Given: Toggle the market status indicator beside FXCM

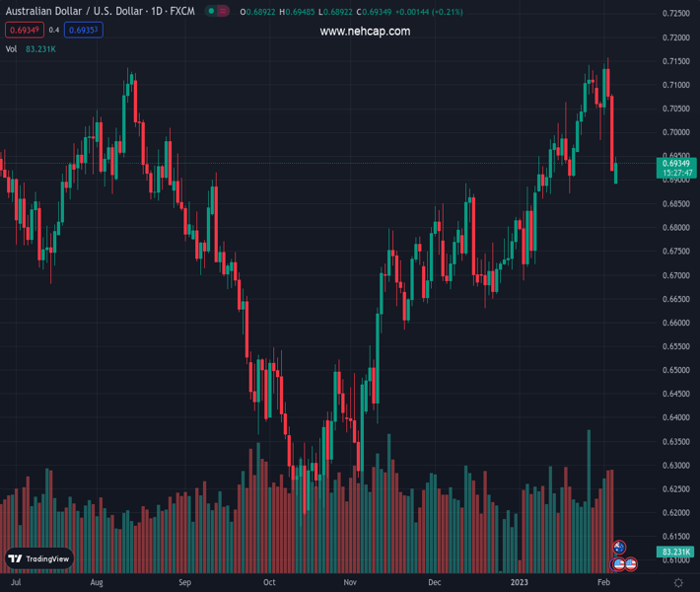Looking at the screenshot, I should click(x=216, y=12).
